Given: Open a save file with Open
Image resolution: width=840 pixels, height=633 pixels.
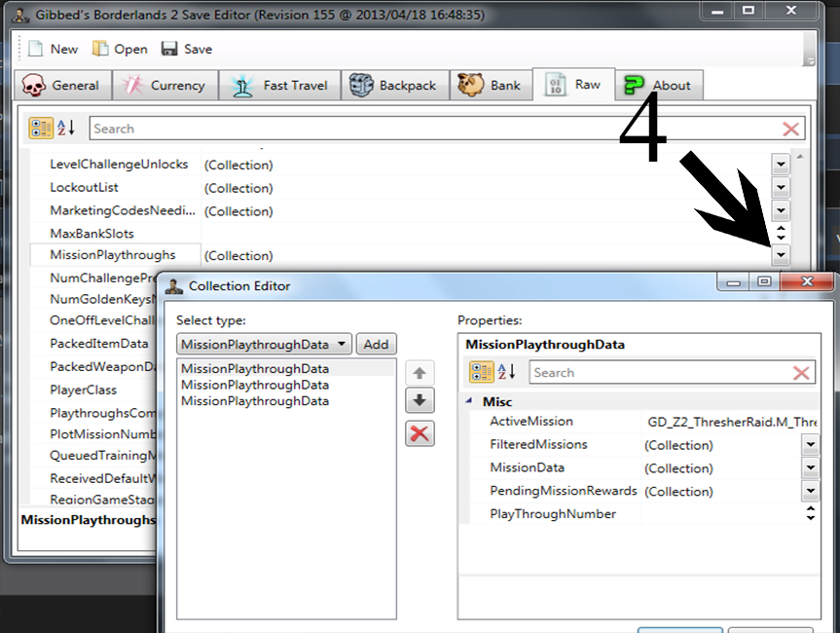Looking at the screenshot, I should pos(120,50).
